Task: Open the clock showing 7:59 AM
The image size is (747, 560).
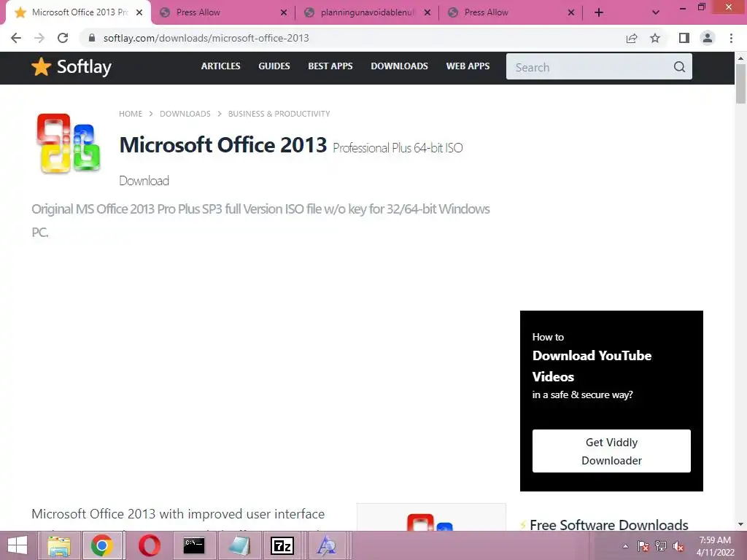Action: pos(715,546)
